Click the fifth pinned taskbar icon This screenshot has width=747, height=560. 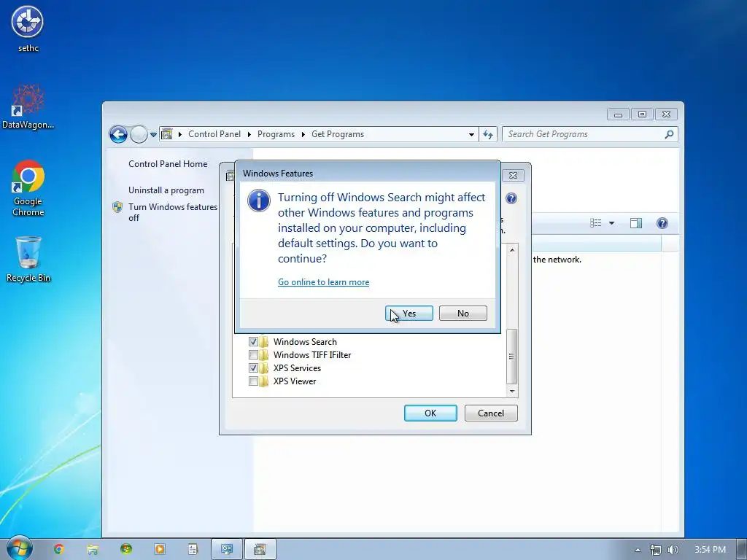click(x=193, y=549)
